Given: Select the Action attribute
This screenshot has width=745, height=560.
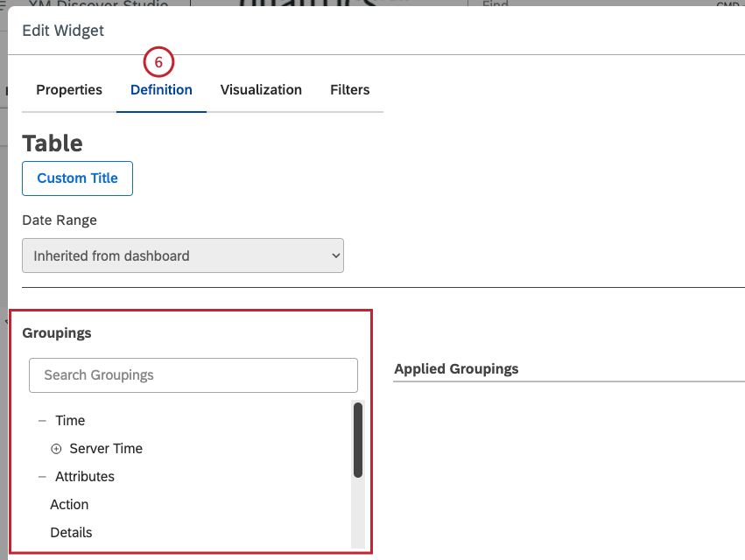Looking at the screenshot, I should click(69, 504).
